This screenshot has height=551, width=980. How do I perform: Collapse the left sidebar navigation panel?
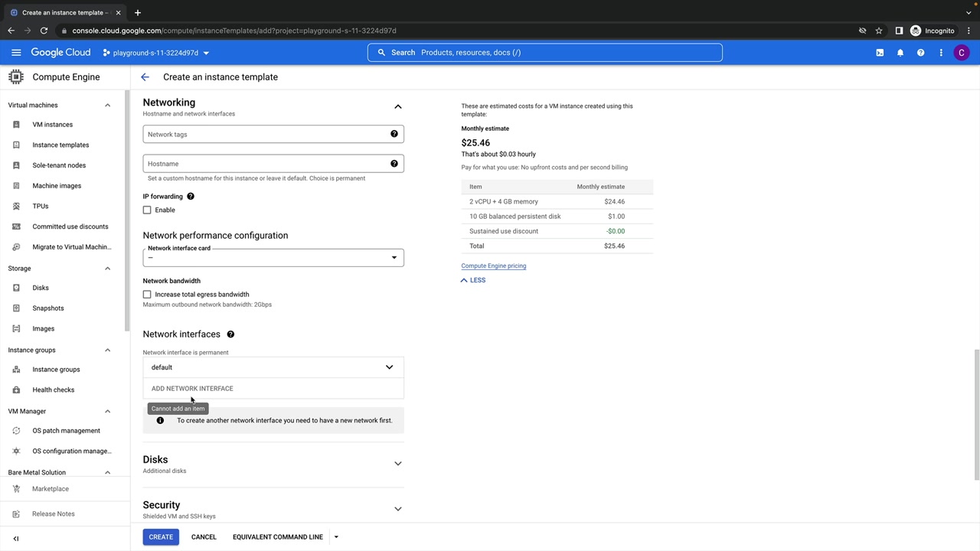[x=16, y=538]
